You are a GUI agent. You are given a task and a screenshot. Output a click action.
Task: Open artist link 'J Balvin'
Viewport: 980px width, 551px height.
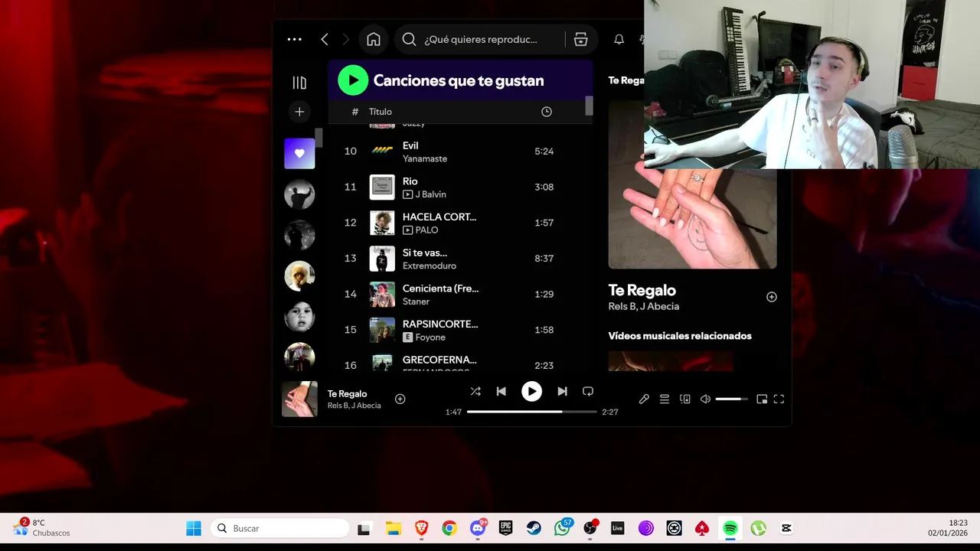(430, 194)
